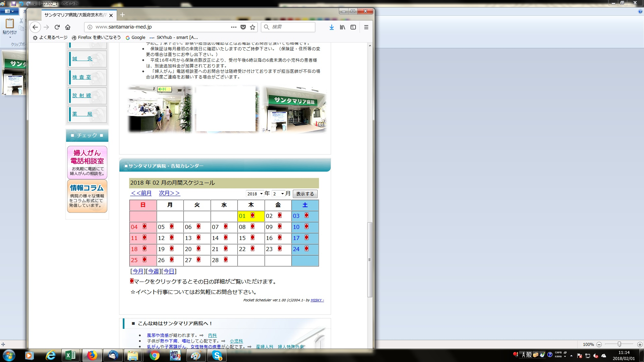Open the 内科 link
This screenshot has width=644, height=362.
pos(212,335)
